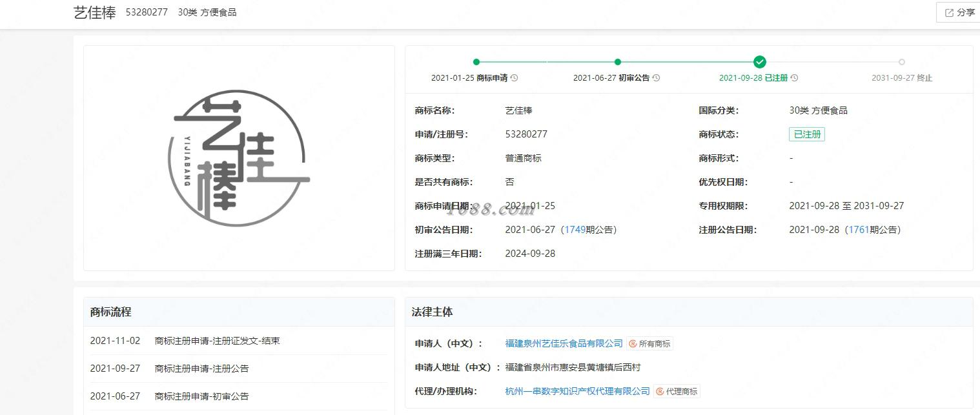
Task: Click the clock icon beside 已注册
Action: click(794, 77)
